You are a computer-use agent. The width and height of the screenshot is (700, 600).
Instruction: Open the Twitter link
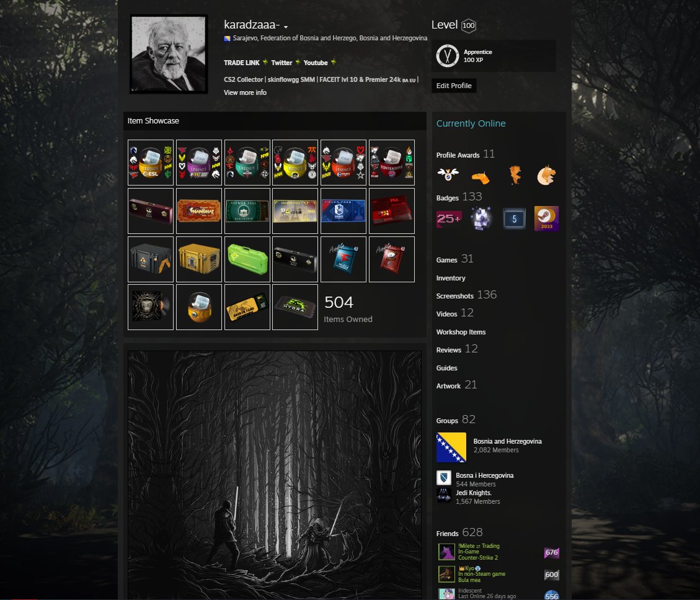tap(281, 63)
